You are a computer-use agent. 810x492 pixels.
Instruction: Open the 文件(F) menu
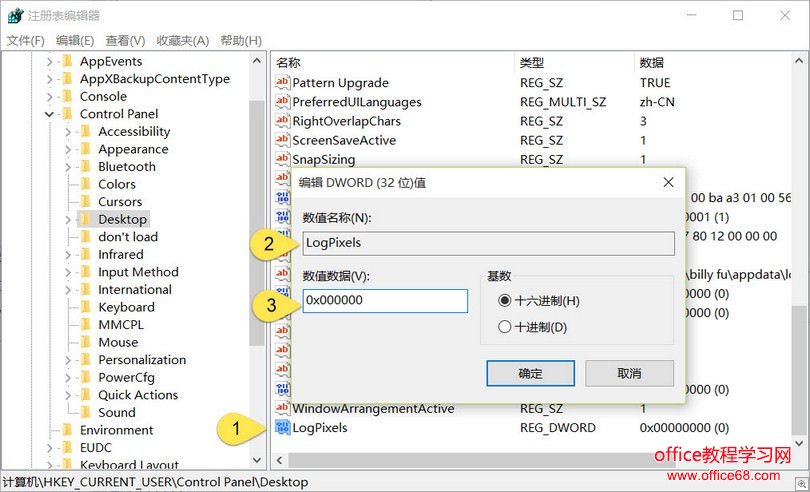click(x=25, y=40)
